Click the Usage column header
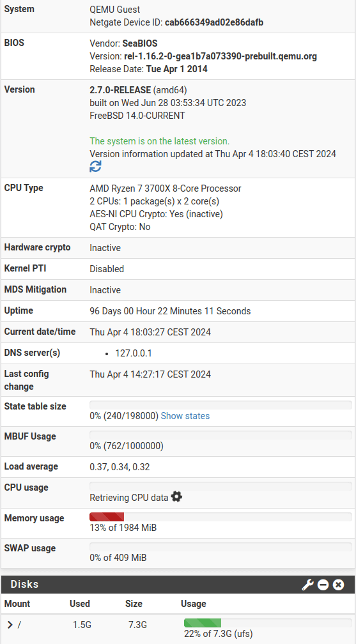 click(x=193, y=603)
